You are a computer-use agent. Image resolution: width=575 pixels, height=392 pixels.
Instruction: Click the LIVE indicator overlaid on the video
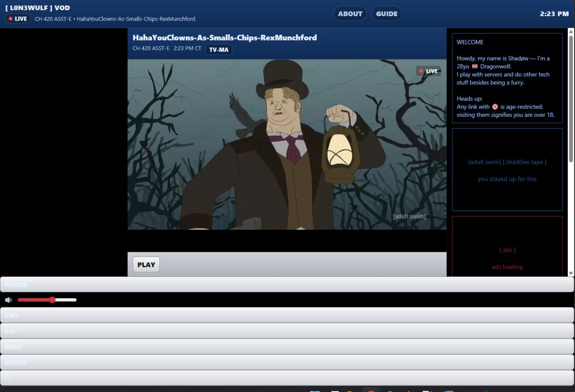coord(428,71)
